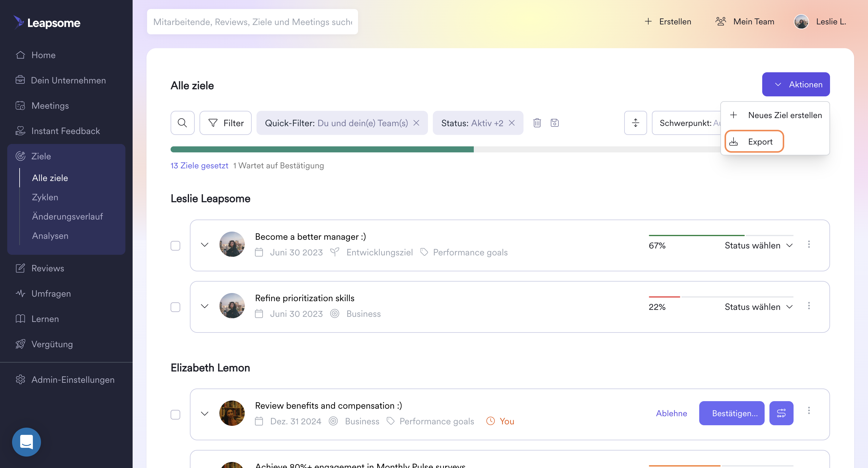Viewport: 868px width, 468px height.
Task: Click Entwicklungsziel label
Action: (x=379, y=252)
